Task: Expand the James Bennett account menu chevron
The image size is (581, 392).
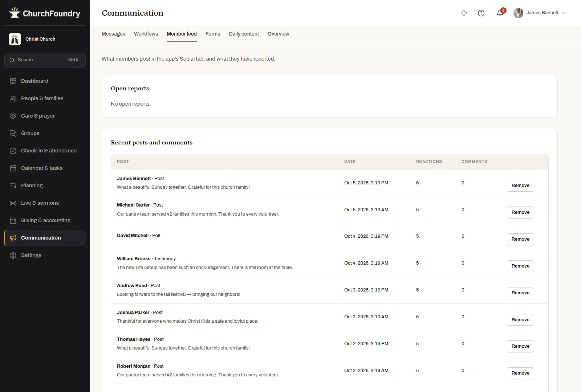Action: pyautogui.click(x=564, y=13)
